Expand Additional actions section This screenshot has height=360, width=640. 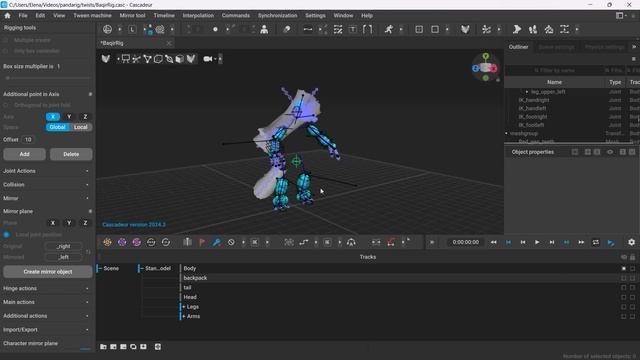(46, 316)
